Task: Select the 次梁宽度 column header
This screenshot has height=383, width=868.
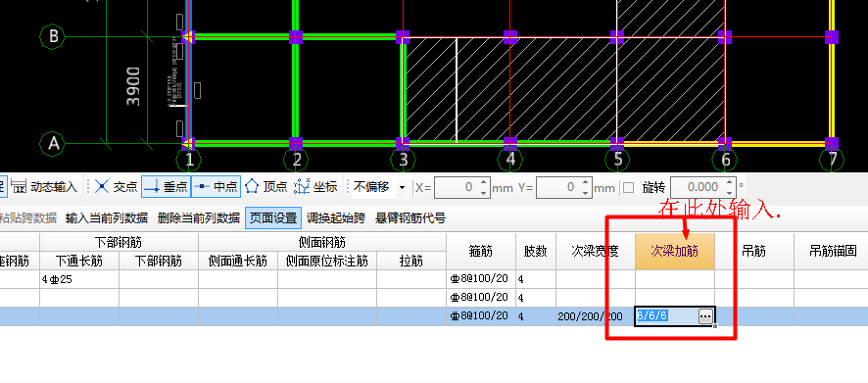Action: (x=595, y=252)
